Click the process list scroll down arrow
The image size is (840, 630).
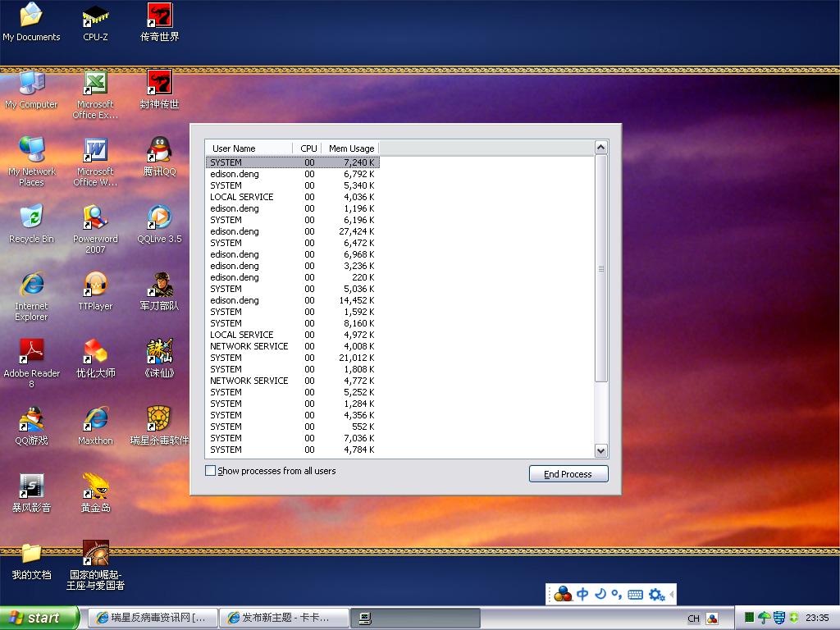pyautogui.click(x=600, y=450)
